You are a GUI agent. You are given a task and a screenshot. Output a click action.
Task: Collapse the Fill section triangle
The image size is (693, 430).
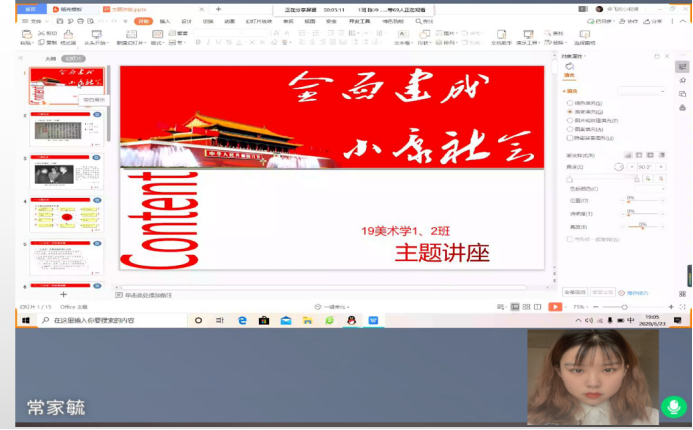pyautogui.click(x=564, y=91)
